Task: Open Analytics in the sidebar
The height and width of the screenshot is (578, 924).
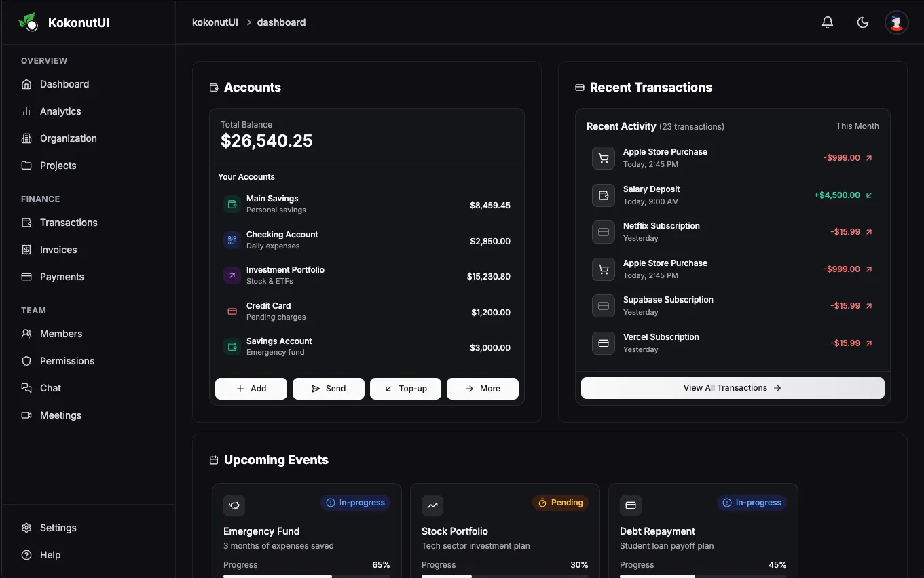Action: click(60, 111)
